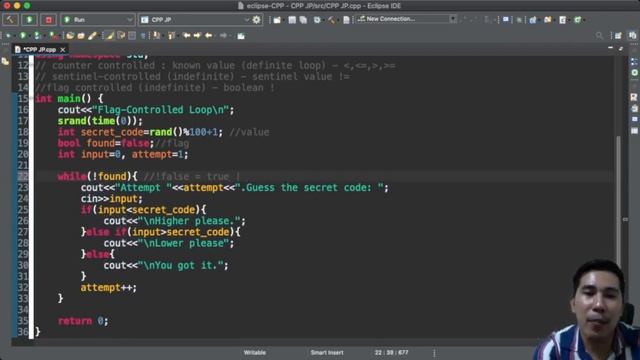This screenshot has height=360, width=640.
Task: Click the hammer Build button in launch bar
Action: click(10, 20)
